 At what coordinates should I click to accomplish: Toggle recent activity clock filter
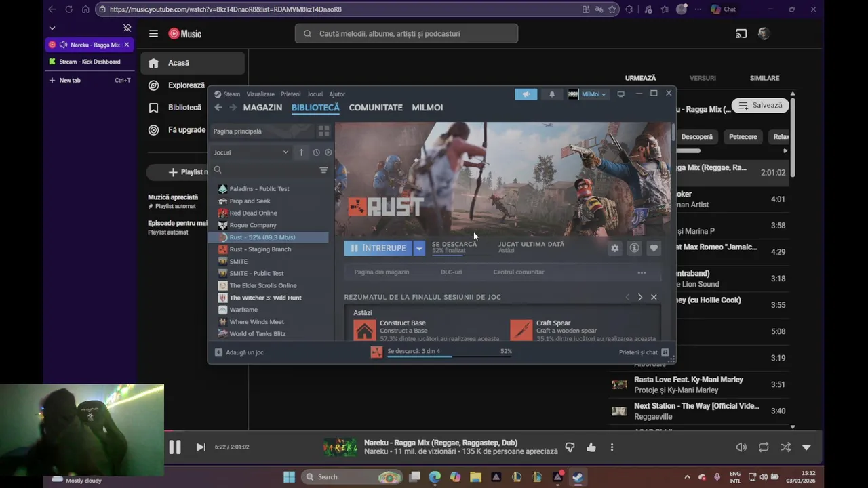[316, 152]
